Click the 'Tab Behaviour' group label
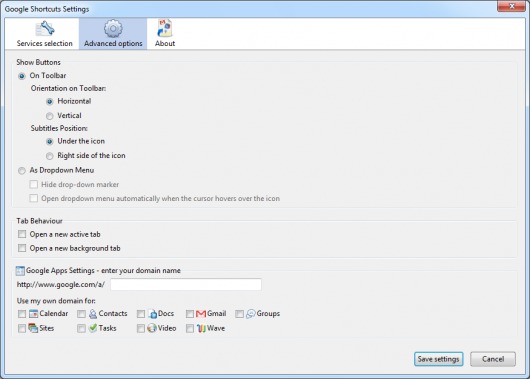This screenshot has width=530, height=379. tap(40, 221)
